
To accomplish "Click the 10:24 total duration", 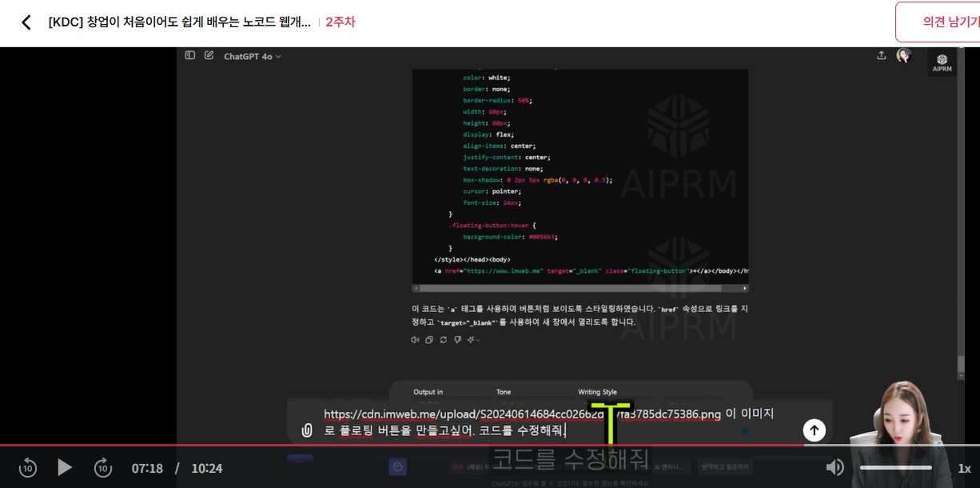I will (206, 469).
